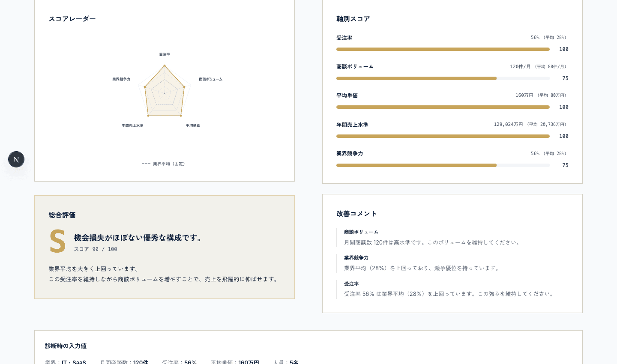Select the 受注率 score progress bar
617x364 pixels.
[443, 49]
